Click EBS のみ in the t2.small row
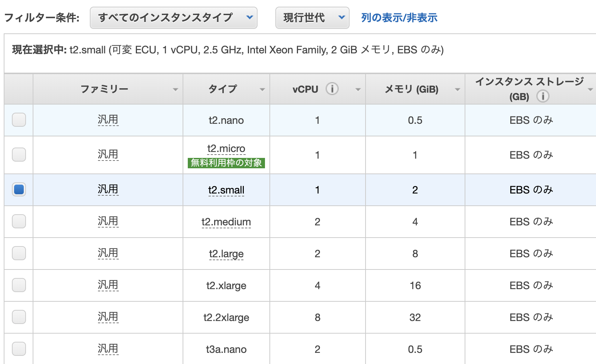596x364 pixels. (x=531, y=190)
